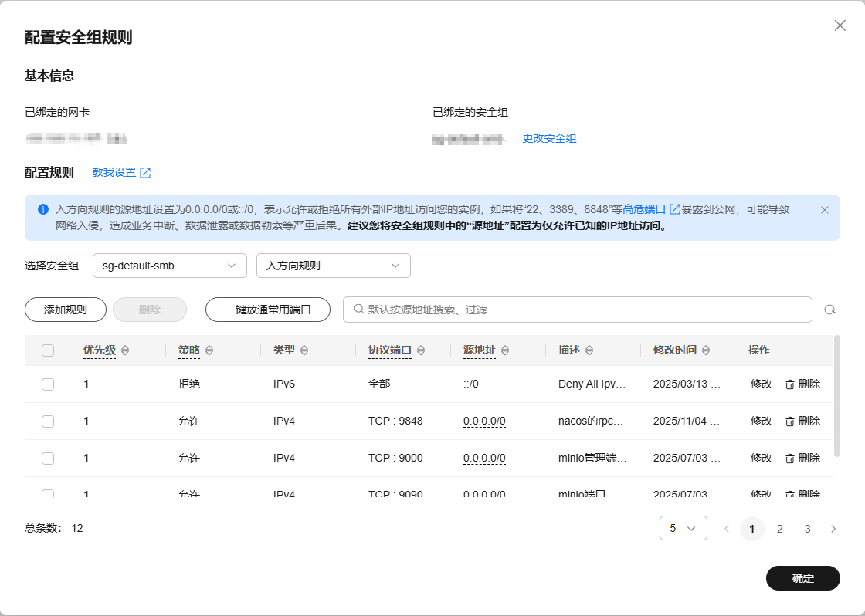Go to page 2
Image resolution: width=865 pixels, height=616 pixels.
(x=779, y=529)
